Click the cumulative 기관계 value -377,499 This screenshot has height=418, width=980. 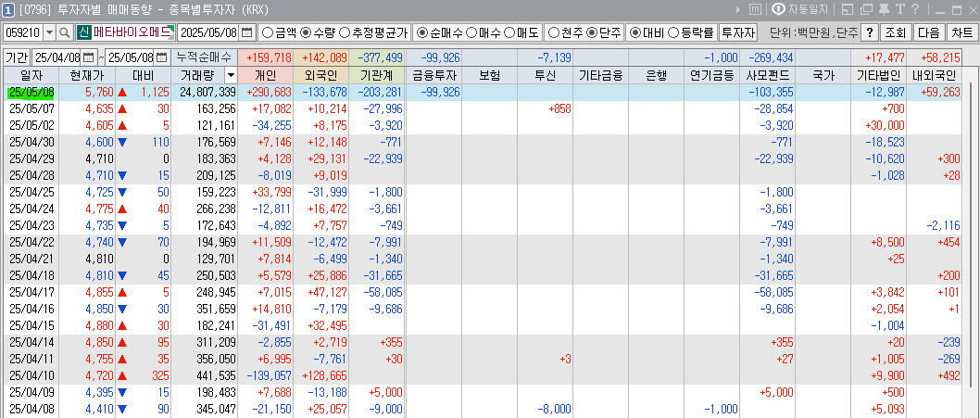[377, 57]
